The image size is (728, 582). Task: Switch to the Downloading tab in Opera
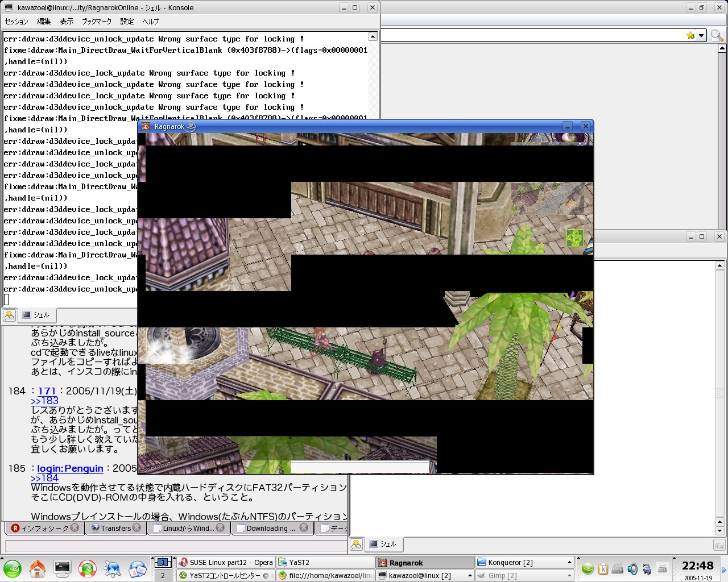point(270,528)
